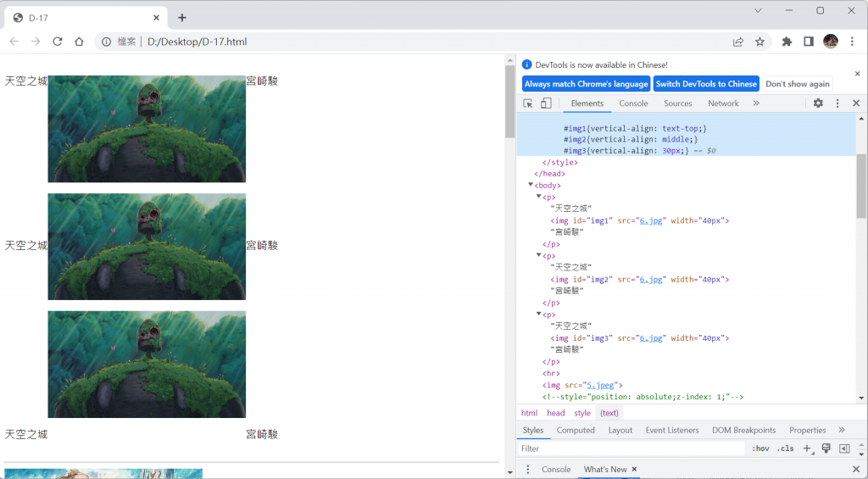Collapse the first p element containing img1
The image size is (868, 479).
pos(538,197)
